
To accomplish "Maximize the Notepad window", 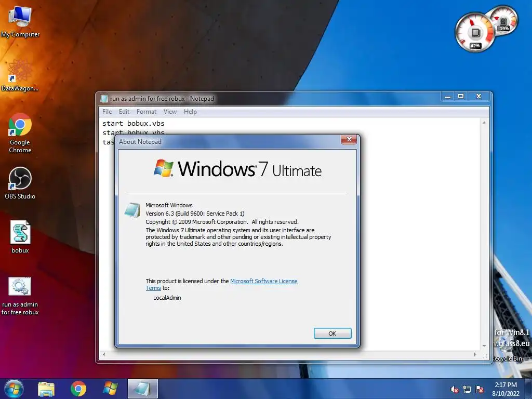I will click(461, 97).
